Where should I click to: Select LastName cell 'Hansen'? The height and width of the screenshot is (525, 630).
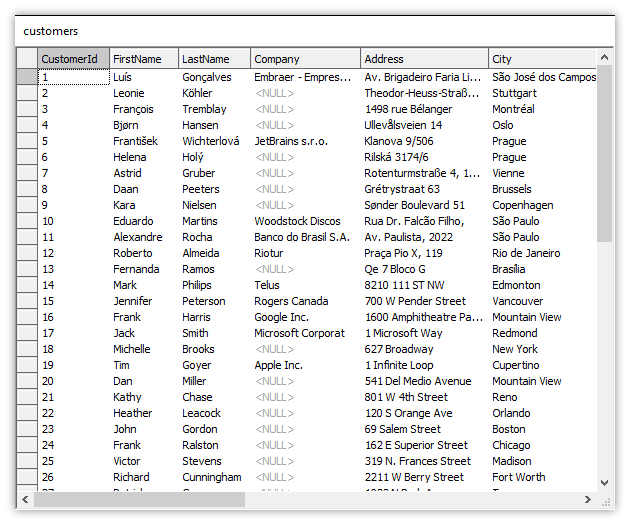pyautogui.click(x=215, y=125)
